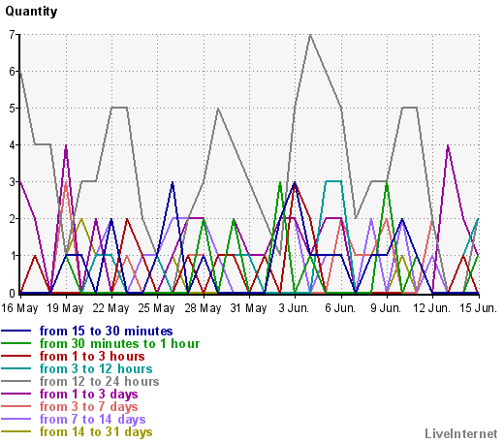Click the '15 Jun.' date label
The width and height of the screenshot is (504, 443).
point(478,308)
